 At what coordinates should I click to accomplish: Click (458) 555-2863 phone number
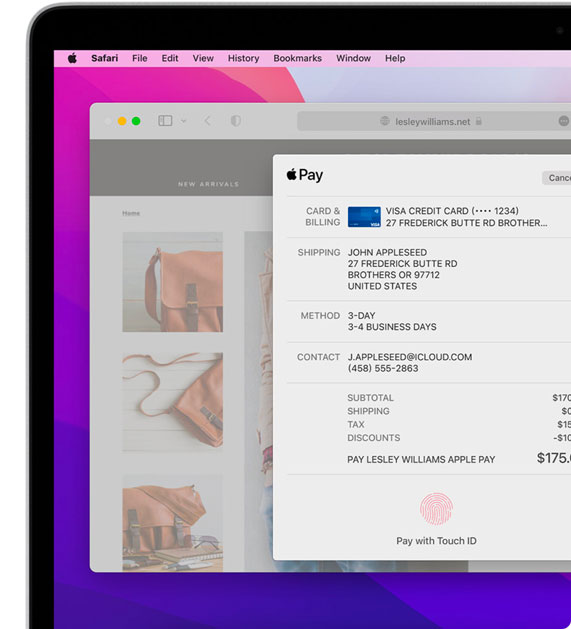[383, 368]
